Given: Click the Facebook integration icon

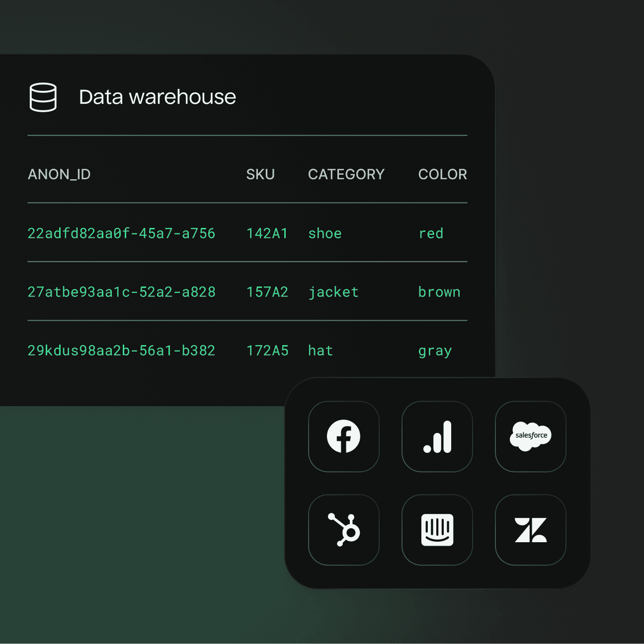Looking at the screenshot, I should (343, 436).
